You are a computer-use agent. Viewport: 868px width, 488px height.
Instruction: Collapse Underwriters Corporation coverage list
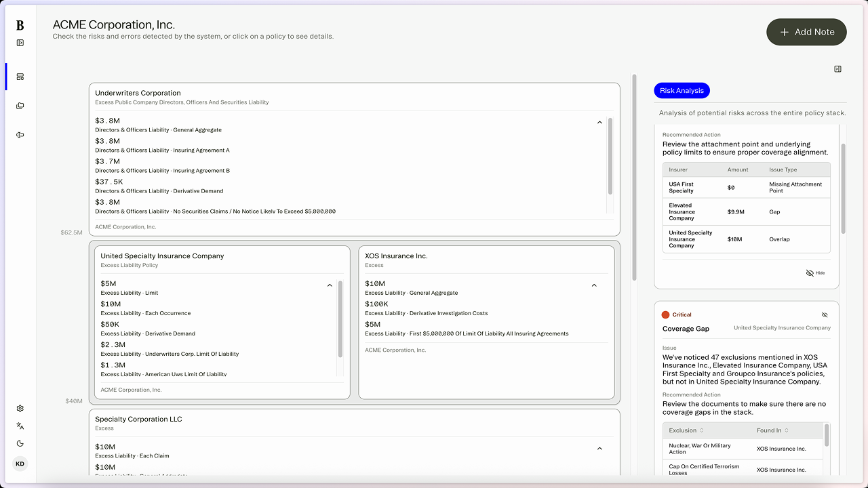(x=599, y=123)
